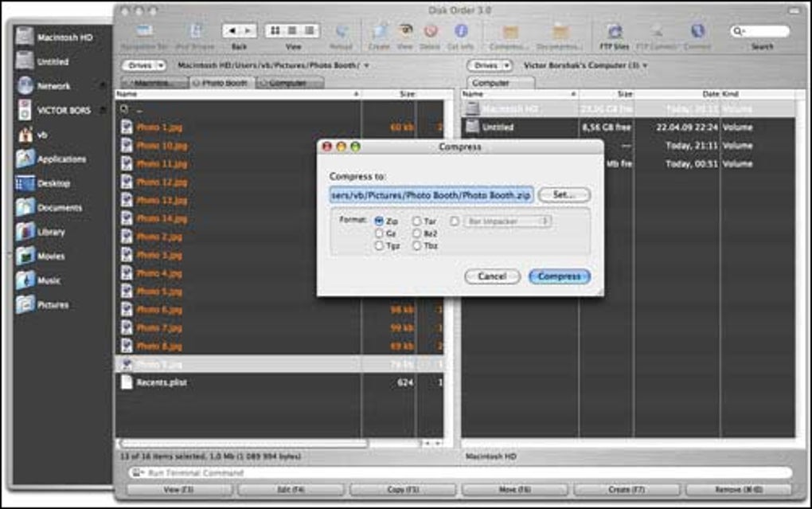Open the Movies sidebar shortcut

point(41,256)
